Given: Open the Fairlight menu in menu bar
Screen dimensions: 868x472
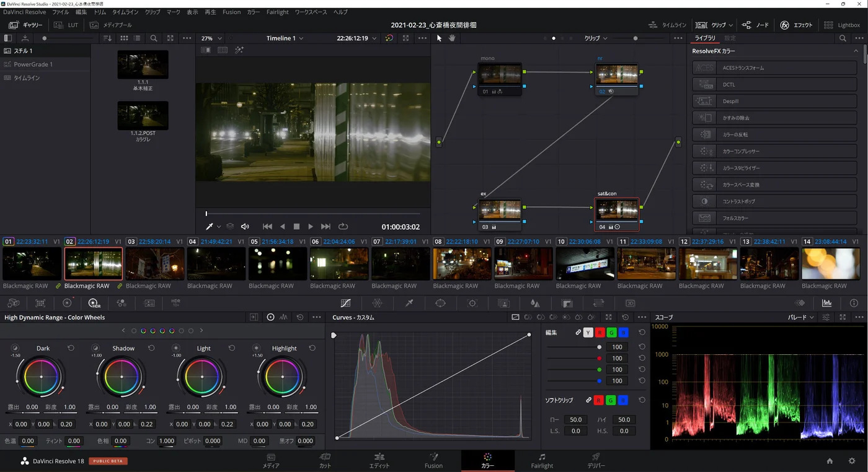Looking at the screenshot, I should click(x=277, y=12).
